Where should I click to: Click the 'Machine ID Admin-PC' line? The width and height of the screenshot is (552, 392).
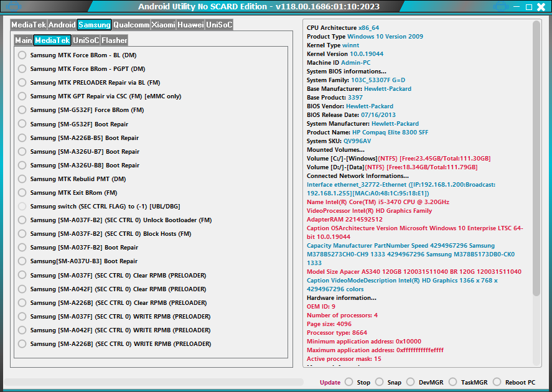point(339,63)
